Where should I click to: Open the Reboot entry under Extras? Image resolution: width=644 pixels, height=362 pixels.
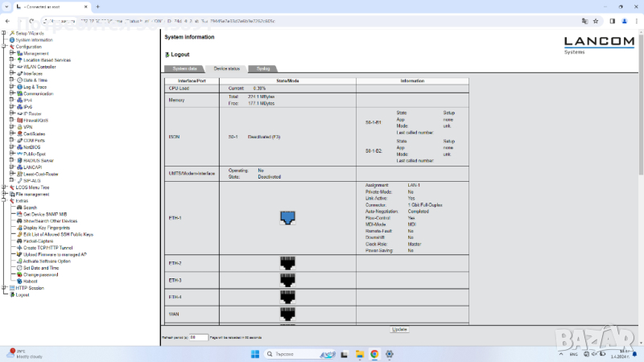point(30,281)
